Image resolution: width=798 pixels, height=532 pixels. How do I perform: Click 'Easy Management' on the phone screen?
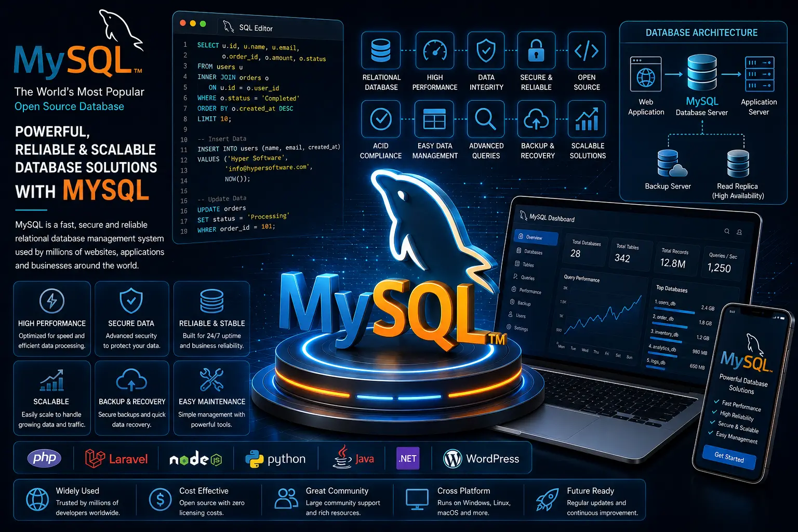[736, 437]
